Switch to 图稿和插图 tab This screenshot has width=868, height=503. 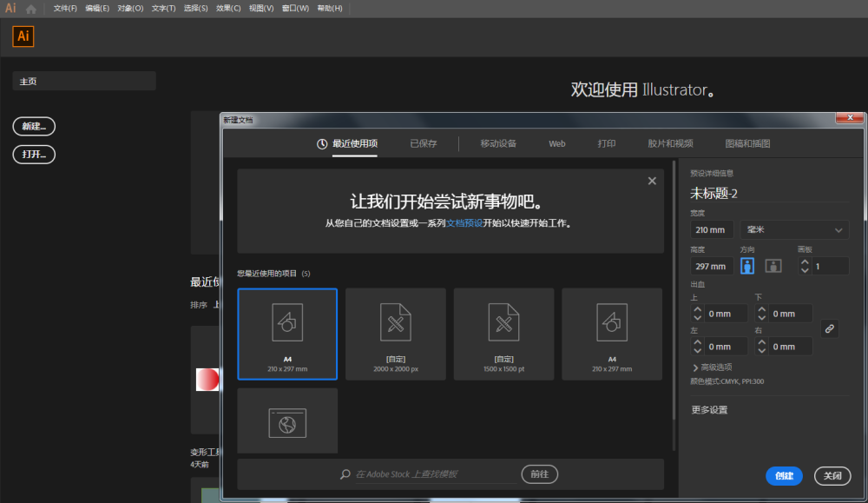[747, 144]
